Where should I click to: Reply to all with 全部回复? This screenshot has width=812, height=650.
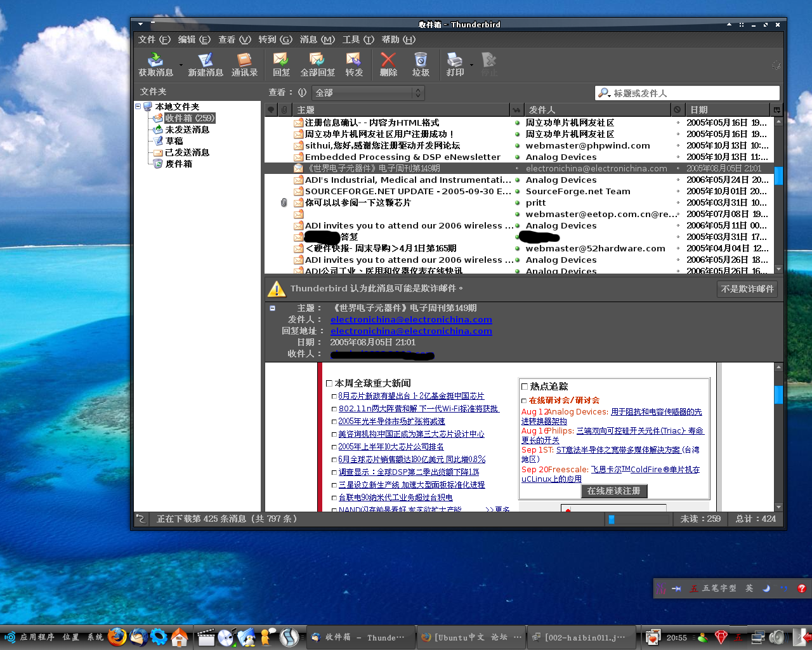(317, 64)
